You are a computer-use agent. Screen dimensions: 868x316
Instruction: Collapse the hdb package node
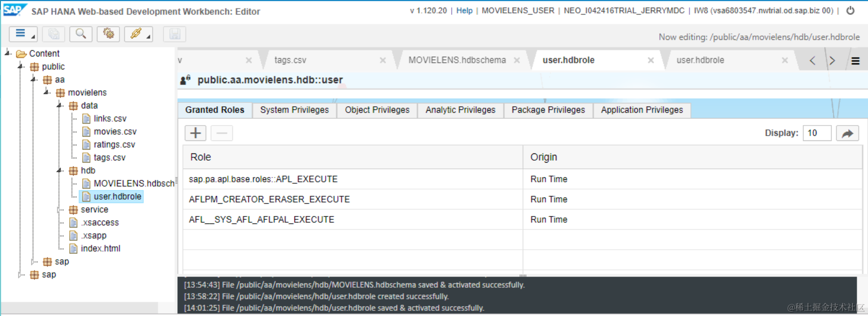click(60, 170)
